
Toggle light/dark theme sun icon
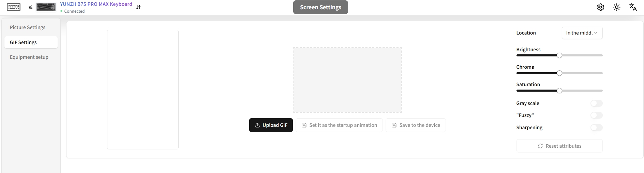617,7
